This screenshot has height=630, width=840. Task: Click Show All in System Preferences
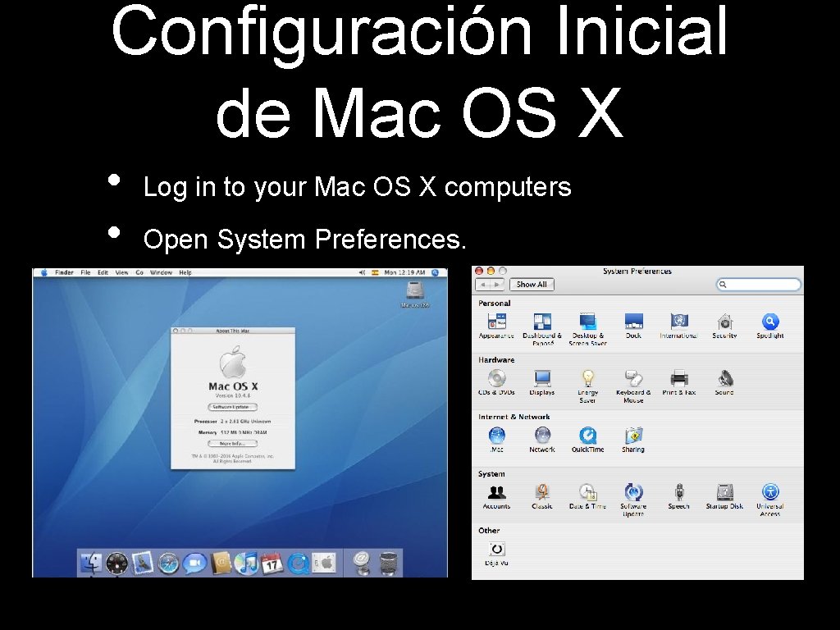(x=532, y=285)
